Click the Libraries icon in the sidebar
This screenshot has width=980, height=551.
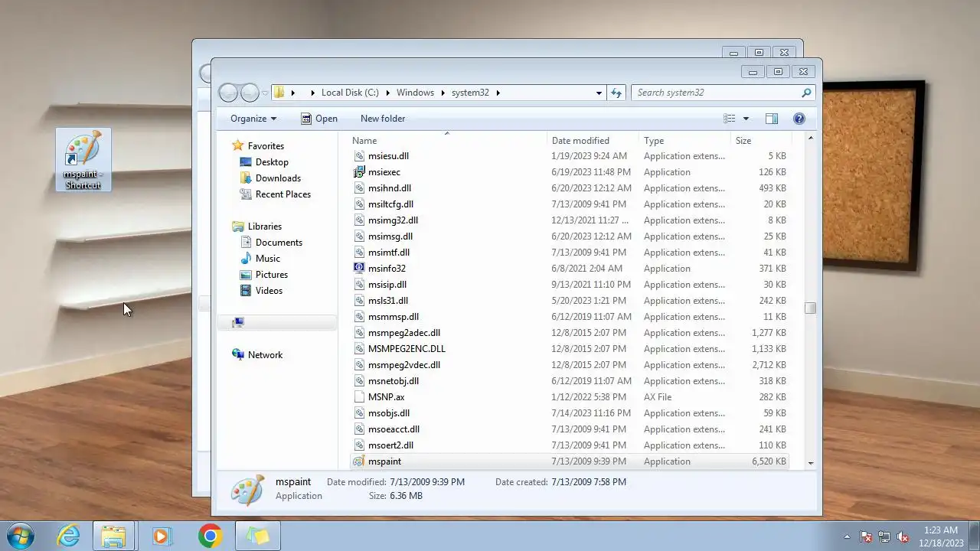238,227
